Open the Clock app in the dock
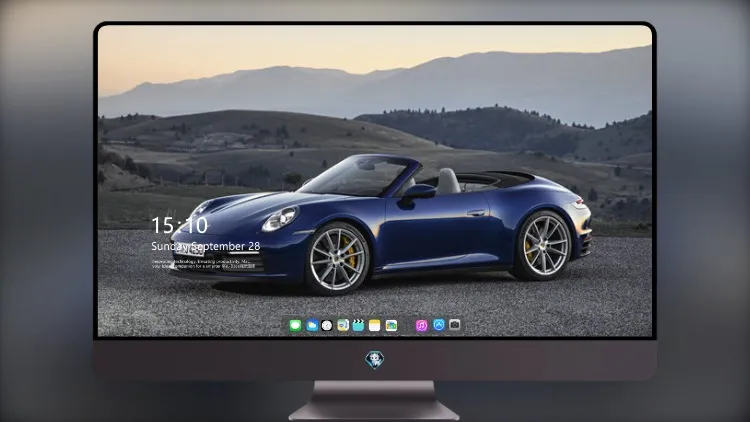 click(x=327, y=326)
